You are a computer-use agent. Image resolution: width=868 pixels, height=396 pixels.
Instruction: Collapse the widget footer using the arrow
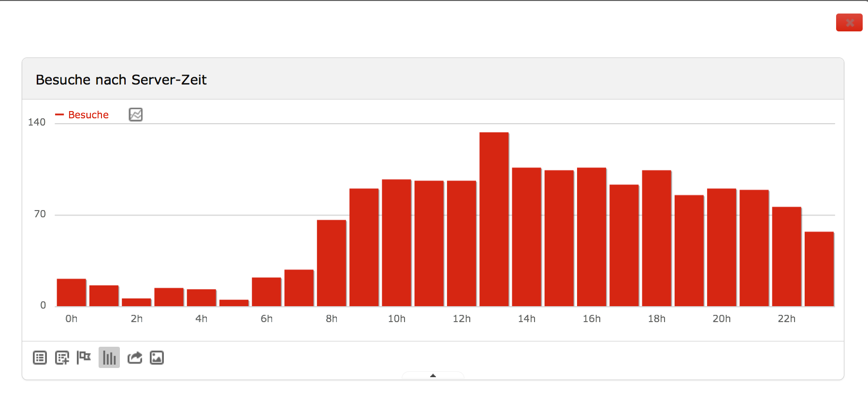coord(433,375)
